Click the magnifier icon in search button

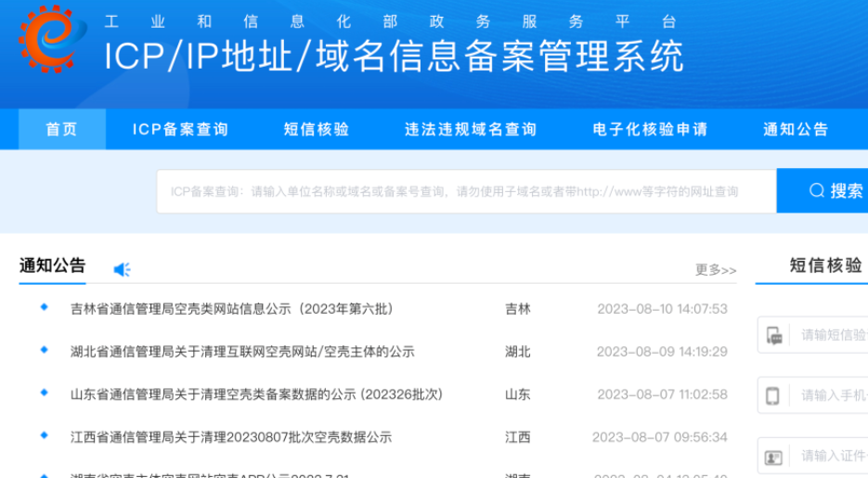pyautogui.click(x=817, y=191)
